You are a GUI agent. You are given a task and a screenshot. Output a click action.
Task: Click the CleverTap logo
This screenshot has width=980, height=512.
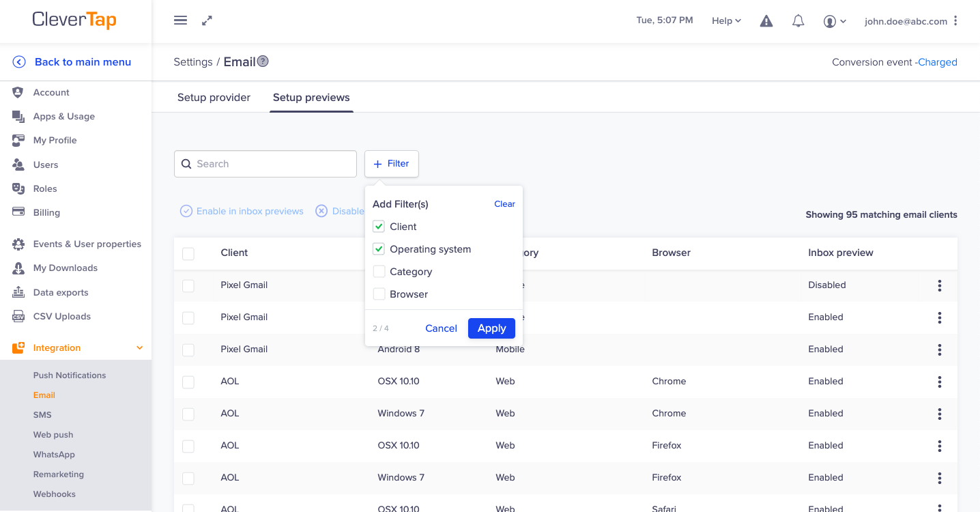pos(74,20)
